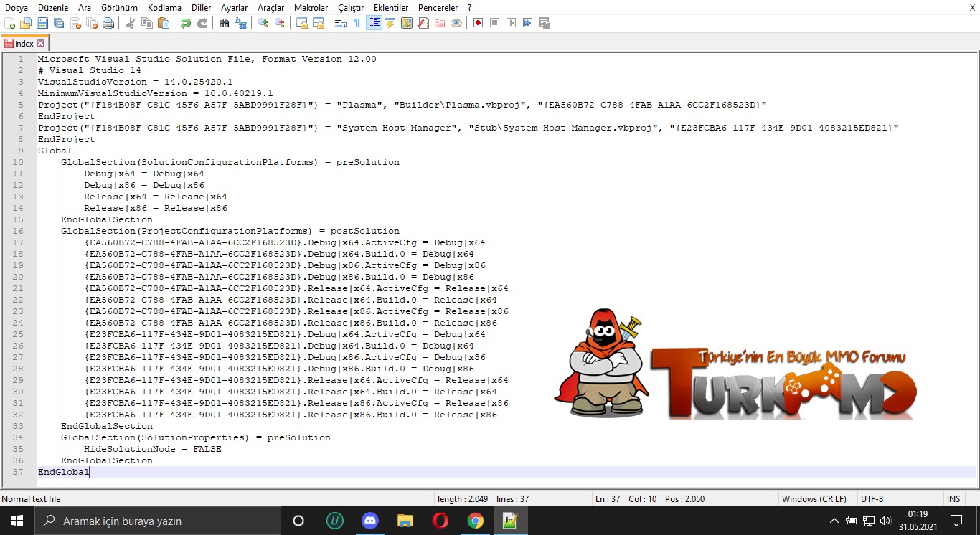Toggle the indent guide toolbar button
This screenshot has width=980, height=535.
pyautogui.click(x=374, y=23)
